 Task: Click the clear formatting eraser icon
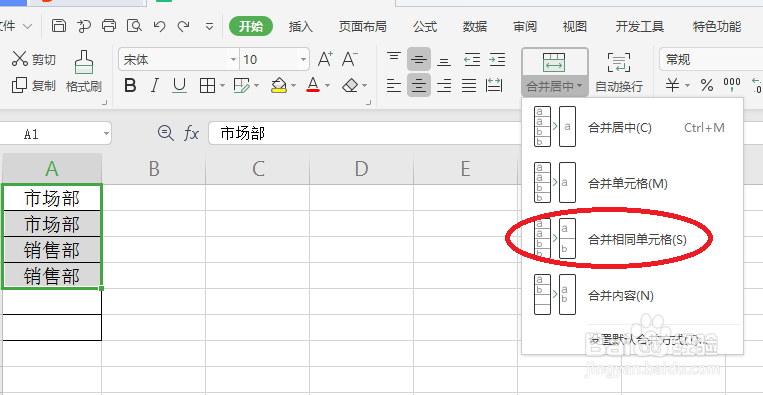(350, 86)
